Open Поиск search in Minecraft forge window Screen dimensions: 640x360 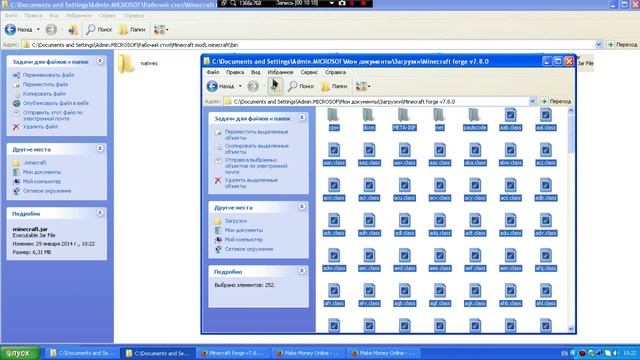click(x=301, y=86)
